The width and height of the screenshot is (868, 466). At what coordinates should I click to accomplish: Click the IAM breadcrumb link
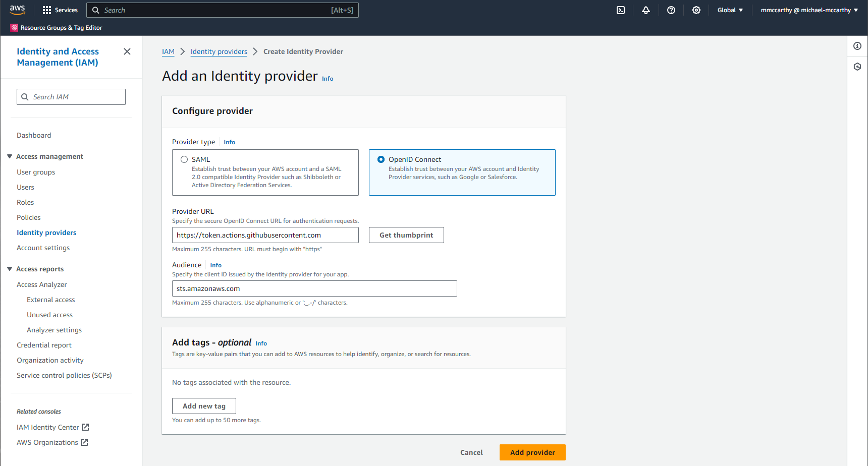click(x=168, y=51)
